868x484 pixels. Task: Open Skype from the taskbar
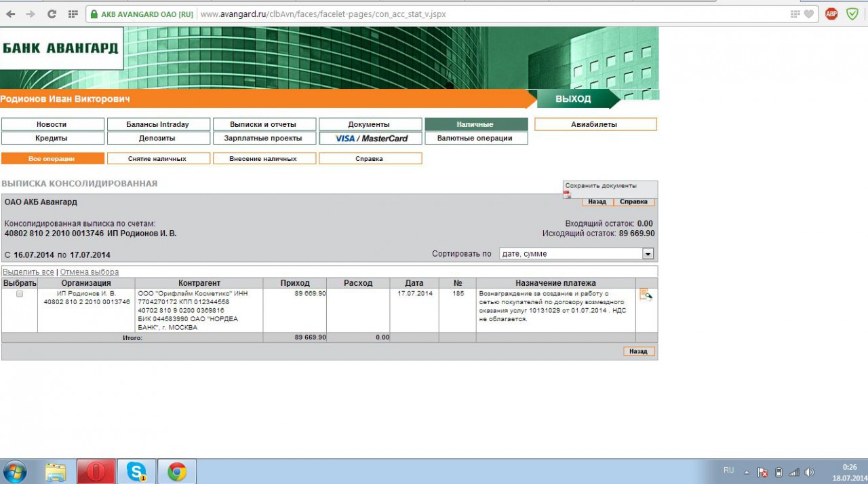coord(136,471)
